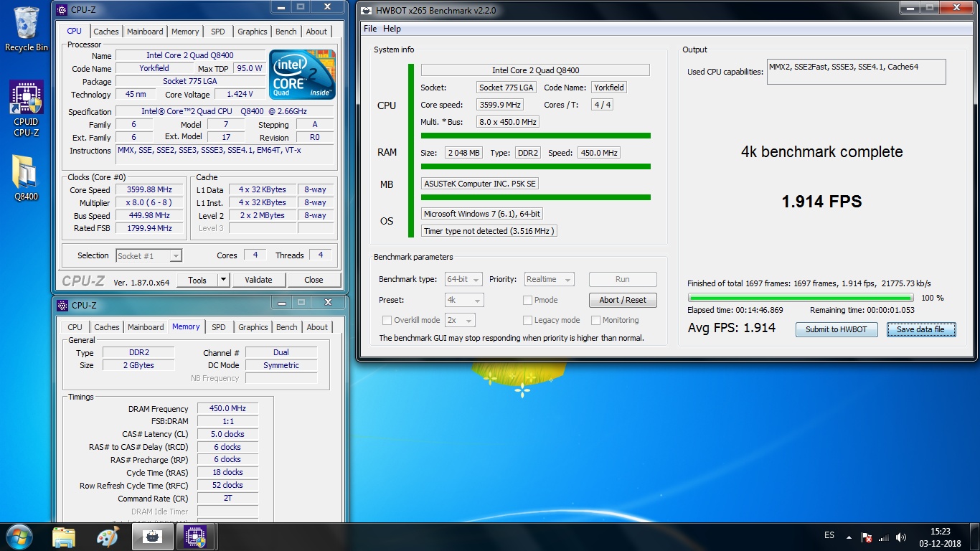Viewport: 980px width, 551px height.
Task: Open the Priority Realtime dropdown
Action: tap(550, 279)
